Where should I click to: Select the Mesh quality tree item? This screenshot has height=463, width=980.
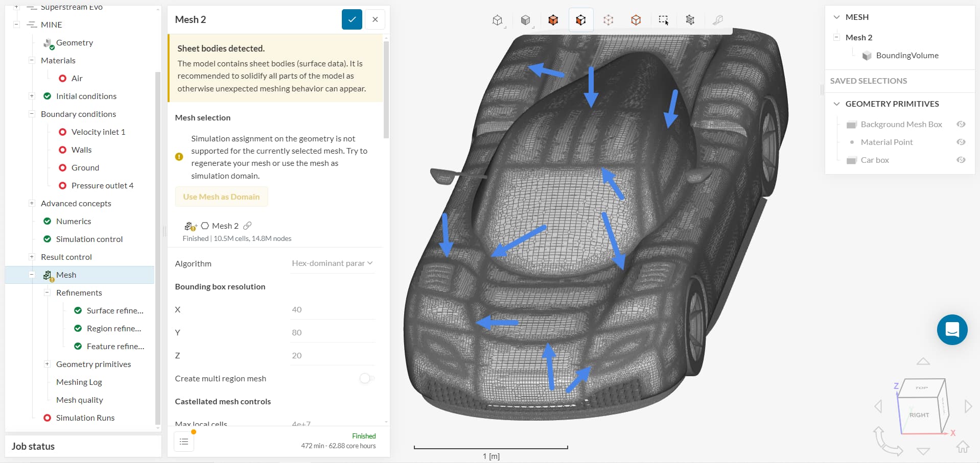(79, 400)
